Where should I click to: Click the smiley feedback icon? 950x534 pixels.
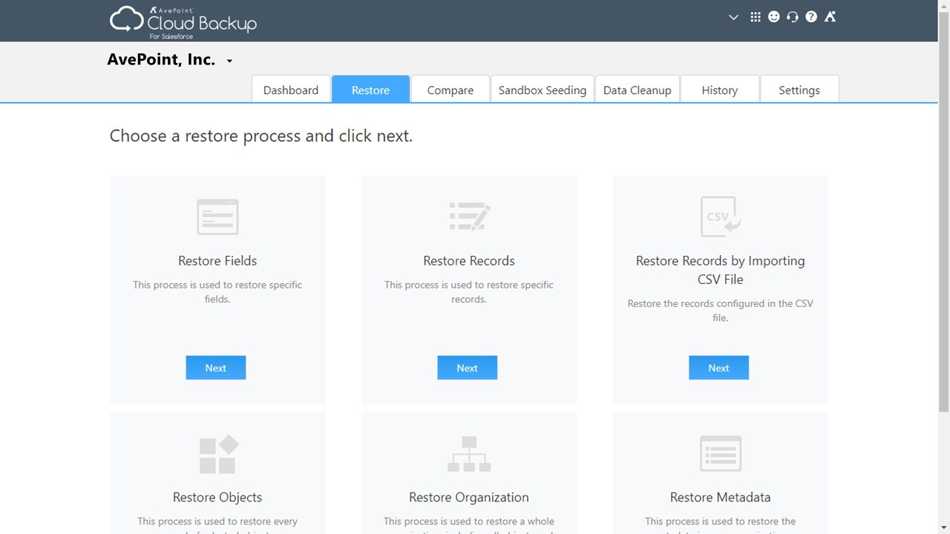click(x=774, y=17)
